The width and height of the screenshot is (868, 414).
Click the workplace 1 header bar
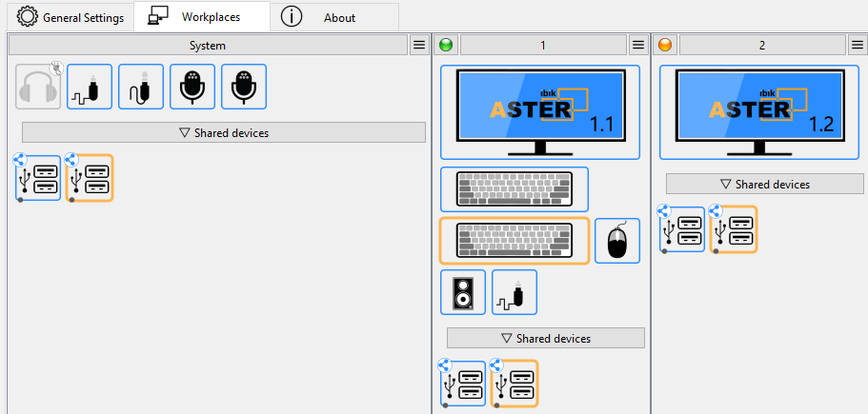(x=543, y=46)
